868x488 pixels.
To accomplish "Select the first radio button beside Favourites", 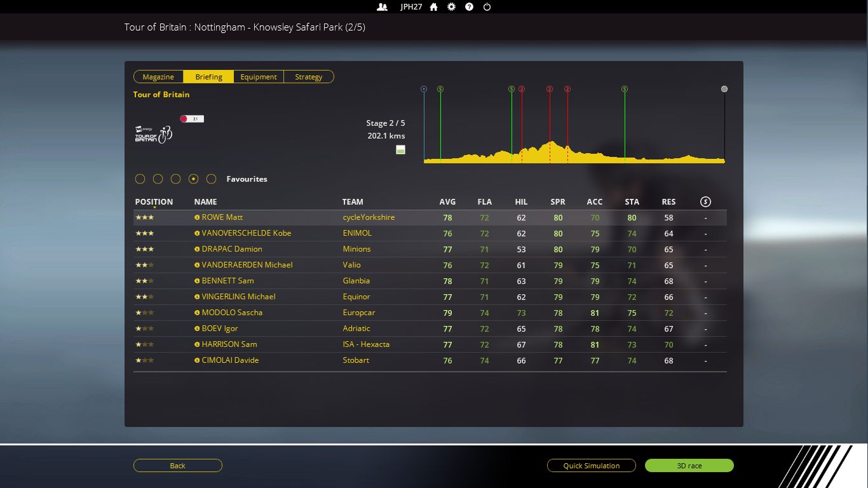I will click(x=140, y=179).
